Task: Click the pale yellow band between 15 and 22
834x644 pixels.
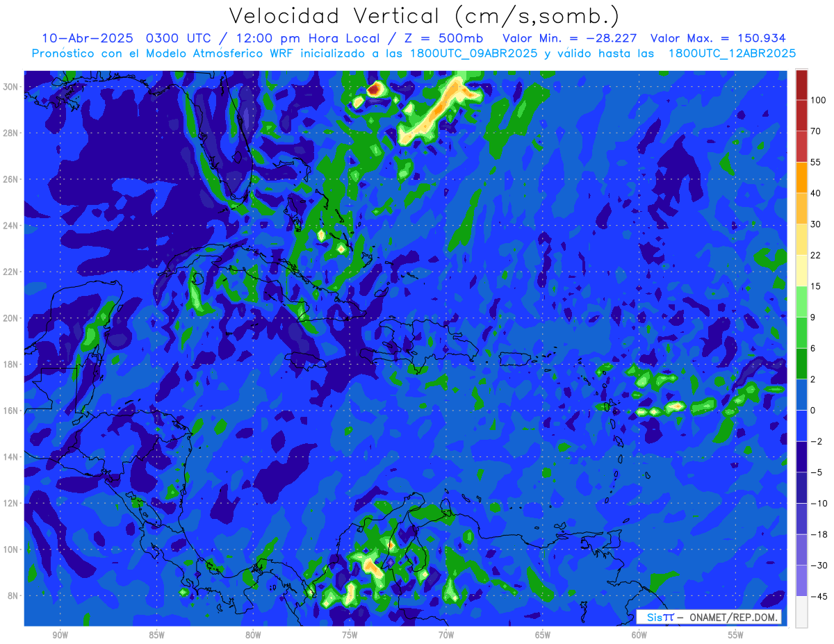Action: click(801, 270)
